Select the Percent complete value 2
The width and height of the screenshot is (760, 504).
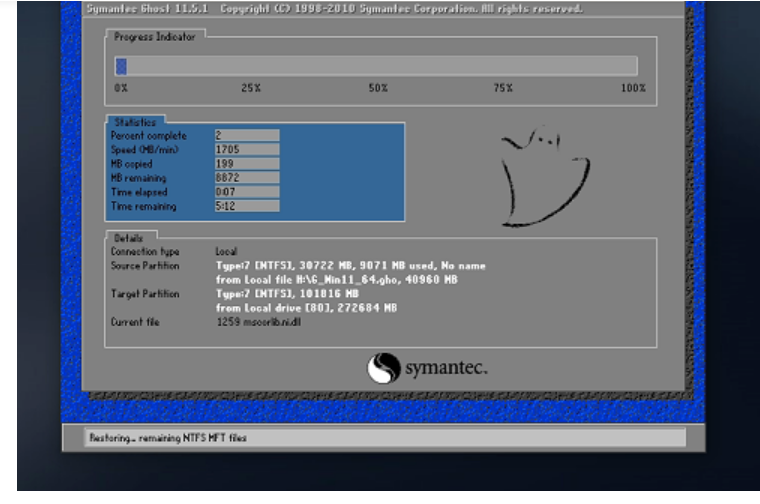(x=247, y=136)
